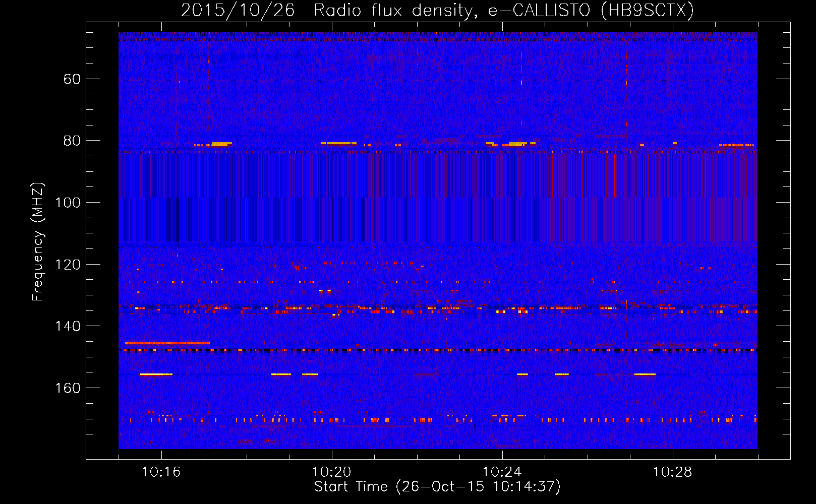Click the 'Frequency (MHZ)' axis label
Screen dimensions: 816x504
coord(38,241)
